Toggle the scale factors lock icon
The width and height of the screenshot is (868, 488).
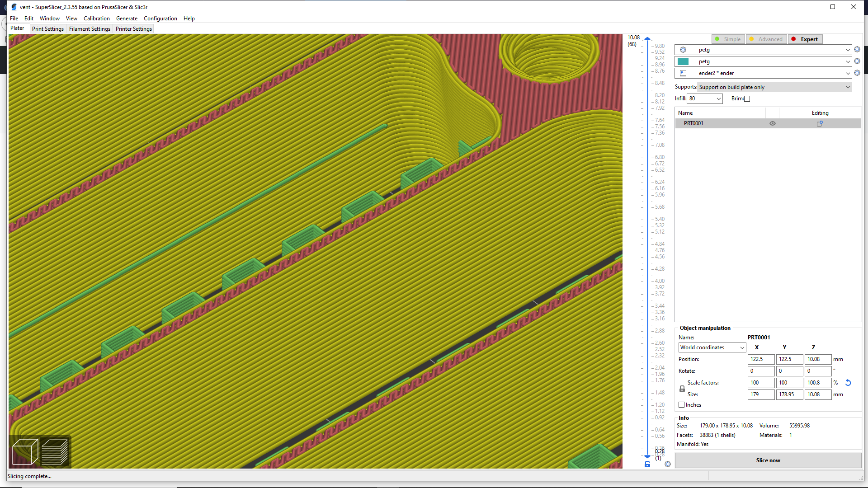tap(682, 389)
